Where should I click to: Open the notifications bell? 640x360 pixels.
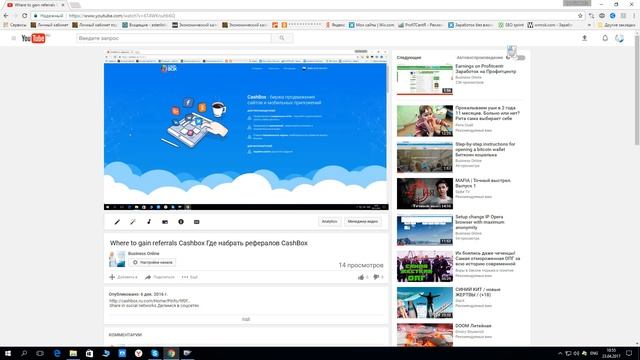point(605,38)
